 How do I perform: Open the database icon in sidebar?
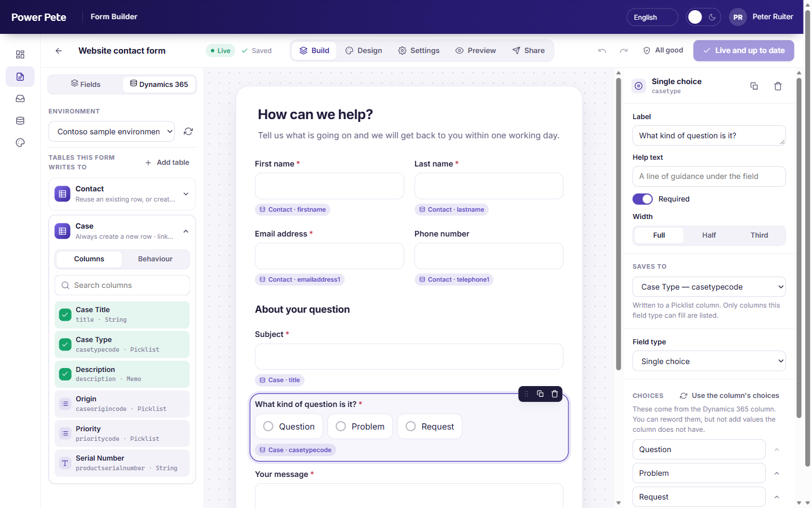pos(20,121)
